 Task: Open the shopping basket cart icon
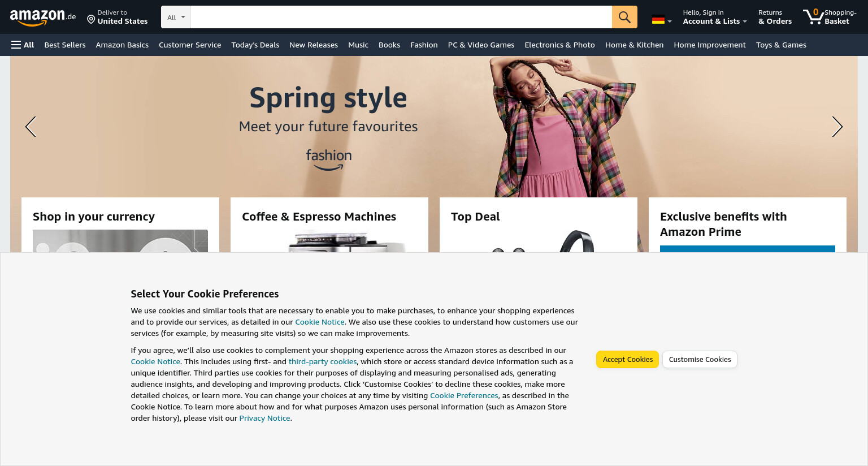pyautogui.click(x=830, y=17)
